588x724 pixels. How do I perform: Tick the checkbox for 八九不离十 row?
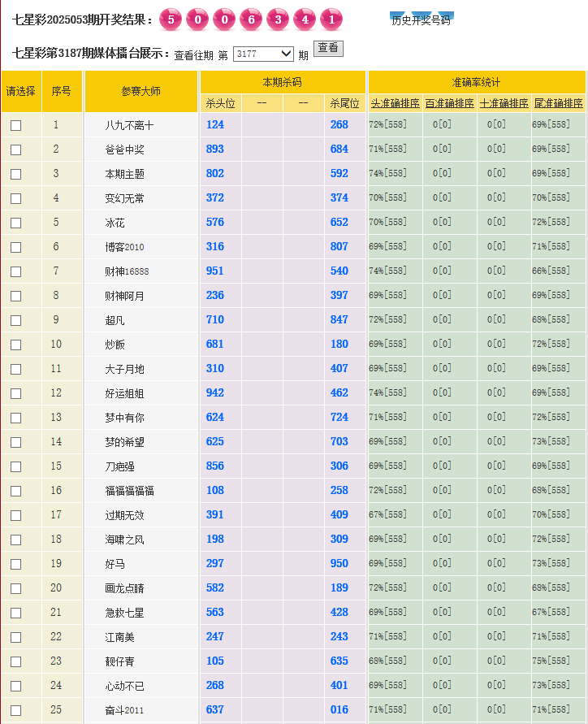(x=15, y=125)
